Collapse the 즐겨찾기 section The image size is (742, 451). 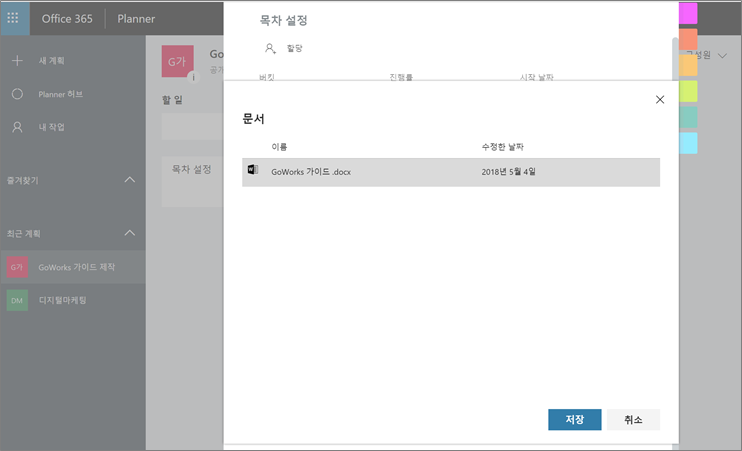[129, 180]
